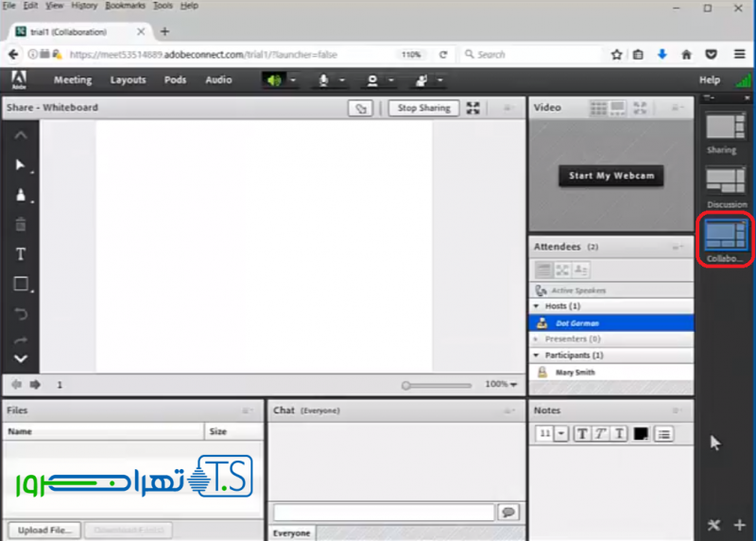The height and width of the screenshot is (541, 756).
Task: Click the Start My Webcam button
Action: (611, 176)
